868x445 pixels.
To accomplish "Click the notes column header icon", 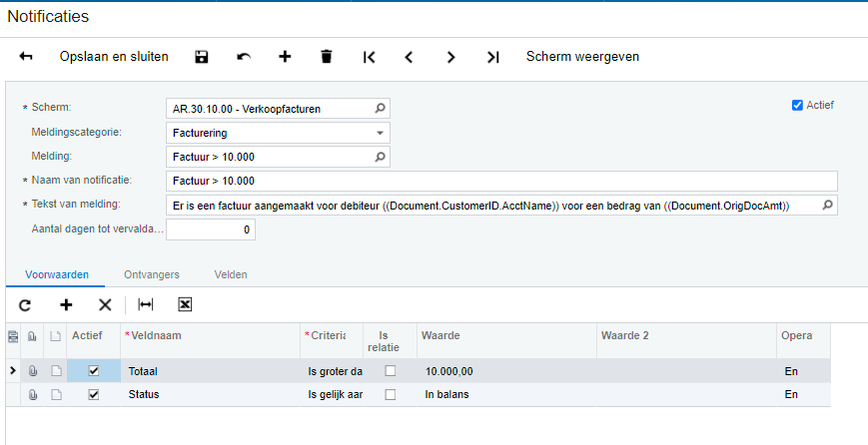I will tap(55, 336).
